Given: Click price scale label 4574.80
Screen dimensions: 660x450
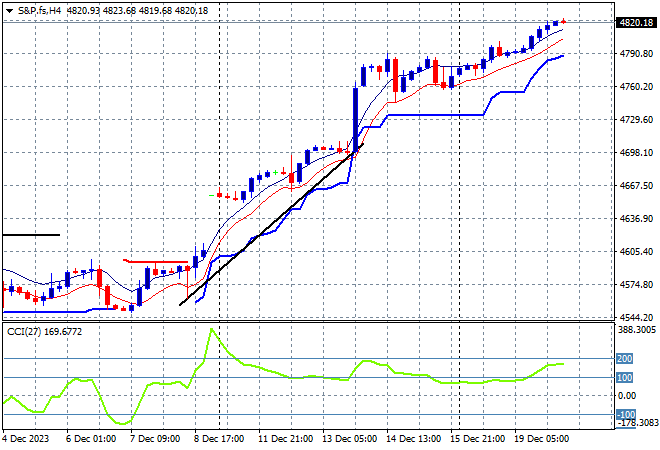Looking at the screenshot, I should click(636, 285).
